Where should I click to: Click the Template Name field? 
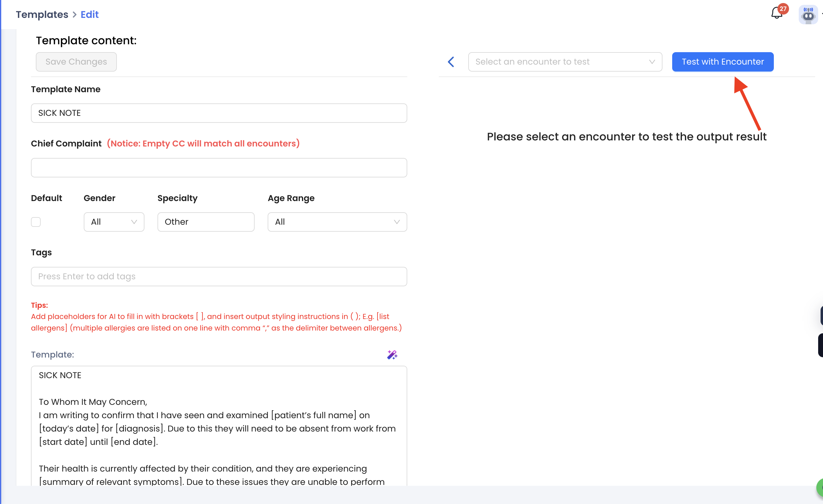point(219,113)
